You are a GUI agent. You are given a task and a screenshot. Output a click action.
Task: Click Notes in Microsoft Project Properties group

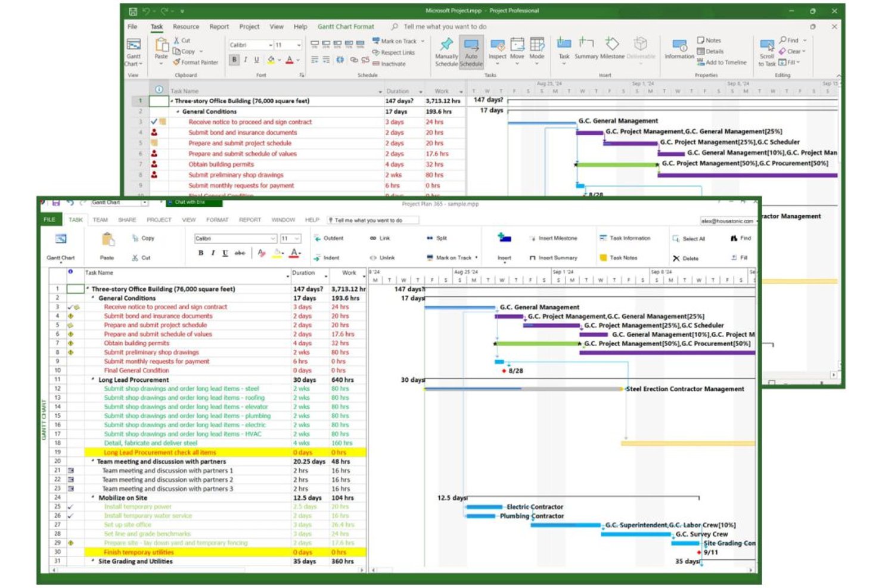709,41
